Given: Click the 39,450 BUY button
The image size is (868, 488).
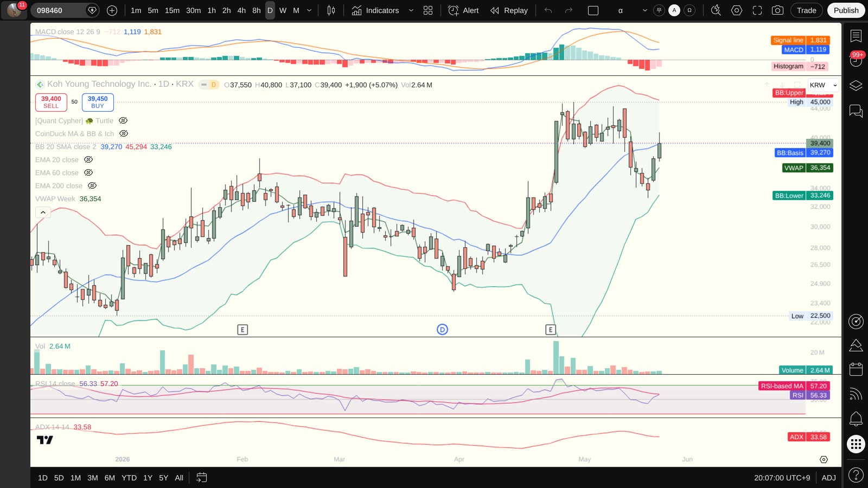Looking at the screenshot, I should click(x=98, y=102).
